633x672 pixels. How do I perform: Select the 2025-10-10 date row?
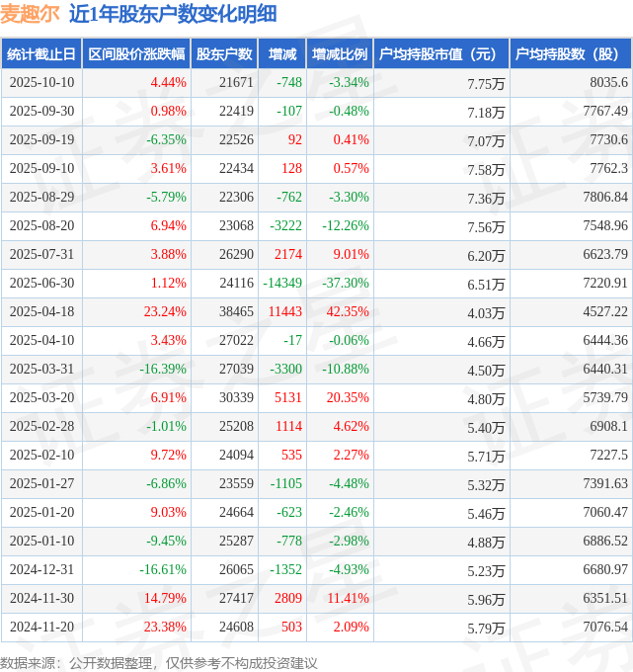point(41,83)
